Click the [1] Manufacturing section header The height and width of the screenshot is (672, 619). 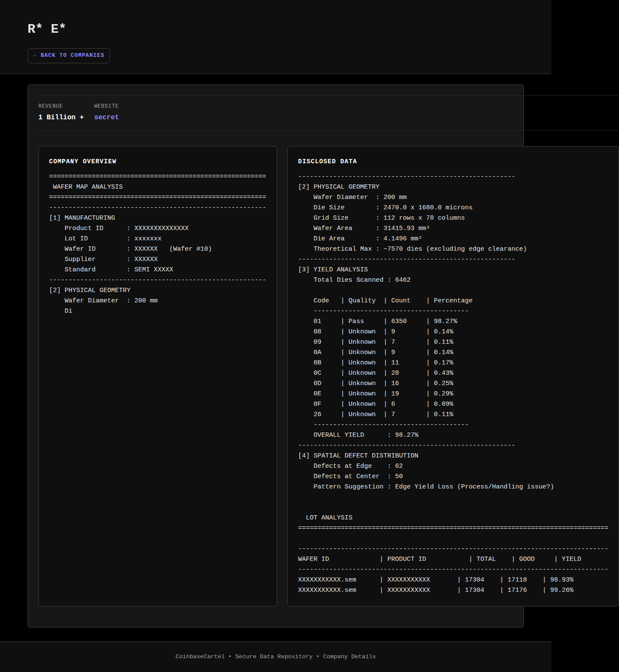(82, 218)
